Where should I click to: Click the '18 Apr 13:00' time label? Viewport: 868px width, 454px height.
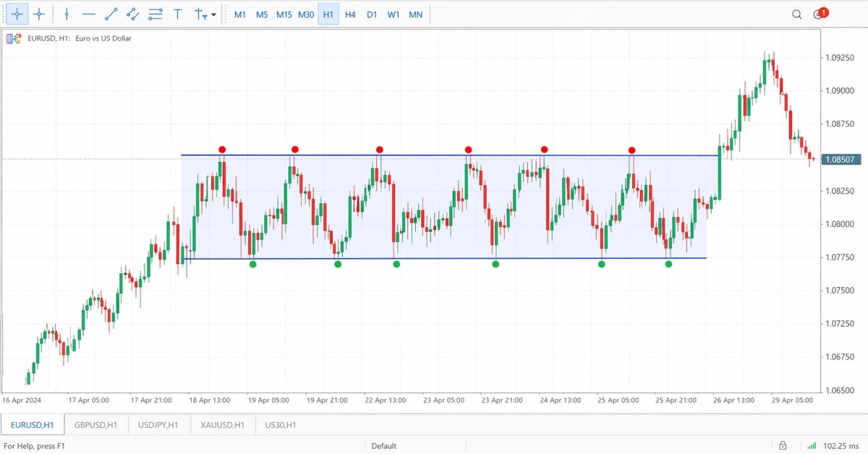pyautogui.click(x=208, y=400)
